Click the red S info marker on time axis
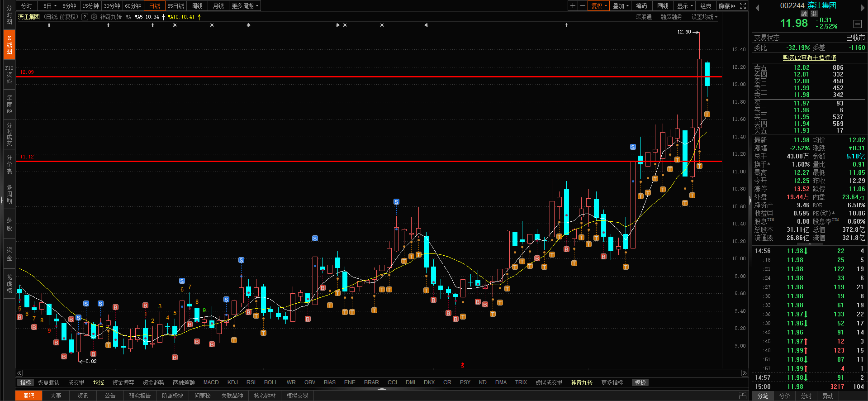Viewport: 868px width, 401px height. [x=462, y=365]
